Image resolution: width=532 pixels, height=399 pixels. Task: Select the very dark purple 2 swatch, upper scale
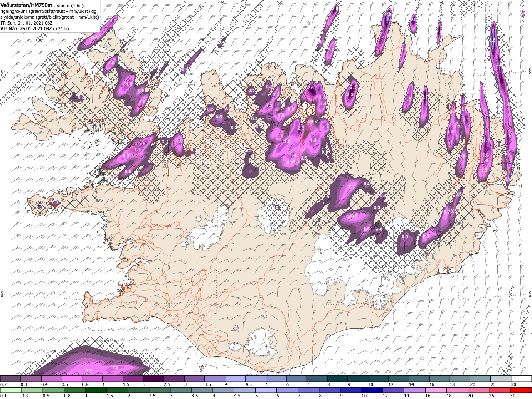pos(153,379)
